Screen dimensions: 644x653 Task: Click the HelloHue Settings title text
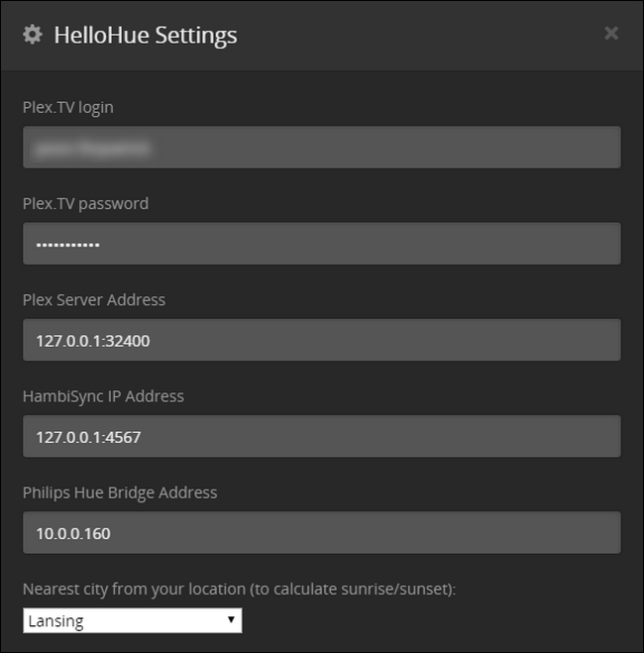coord(146,35)
